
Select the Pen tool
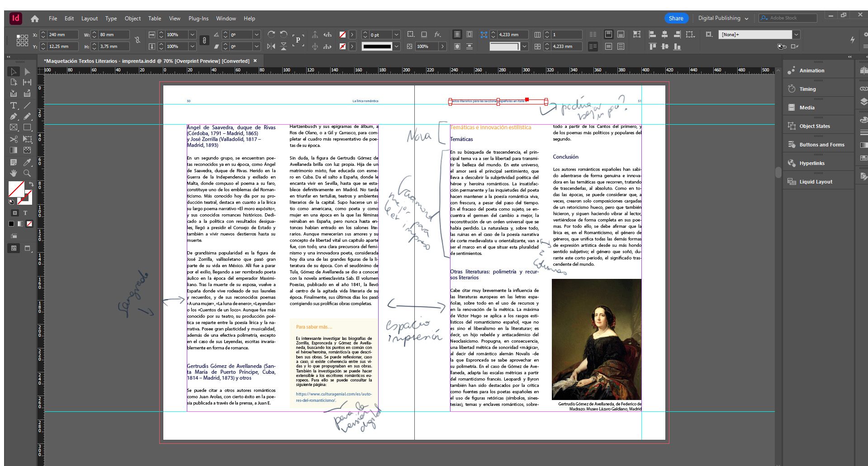[x=14, y=117]
